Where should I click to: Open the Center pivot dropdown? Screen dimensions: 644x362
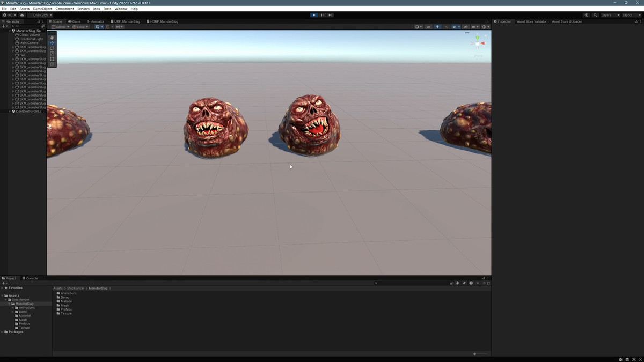61,27
